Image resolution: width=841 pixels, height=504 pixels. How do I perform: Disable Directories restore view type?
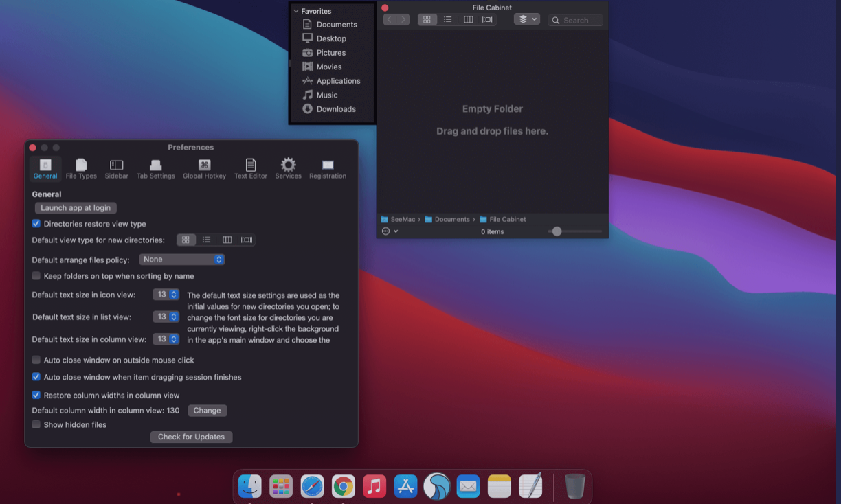point(36,223)
